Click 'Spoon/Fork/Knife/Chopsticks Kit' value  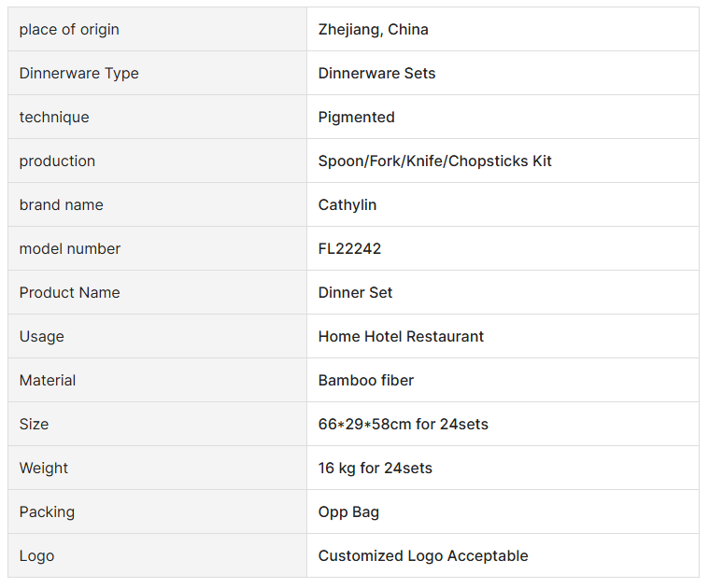(434, 161)
